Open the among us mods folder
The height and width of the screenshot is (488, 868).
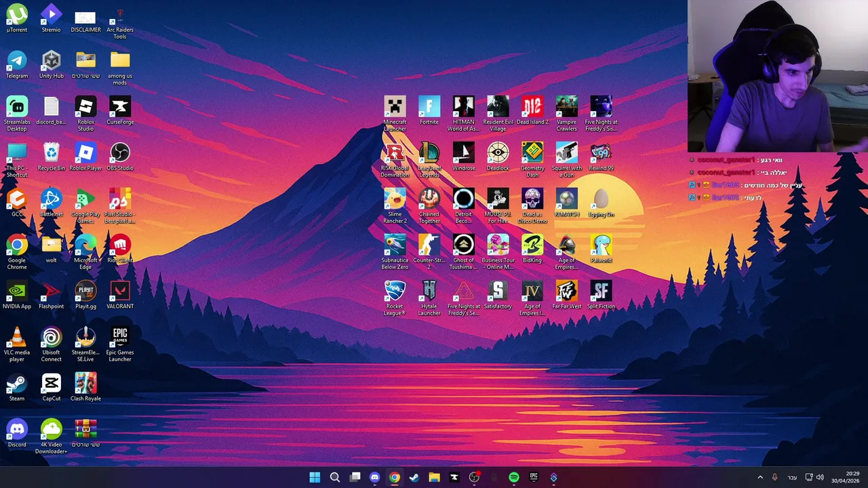pos(120,68)
